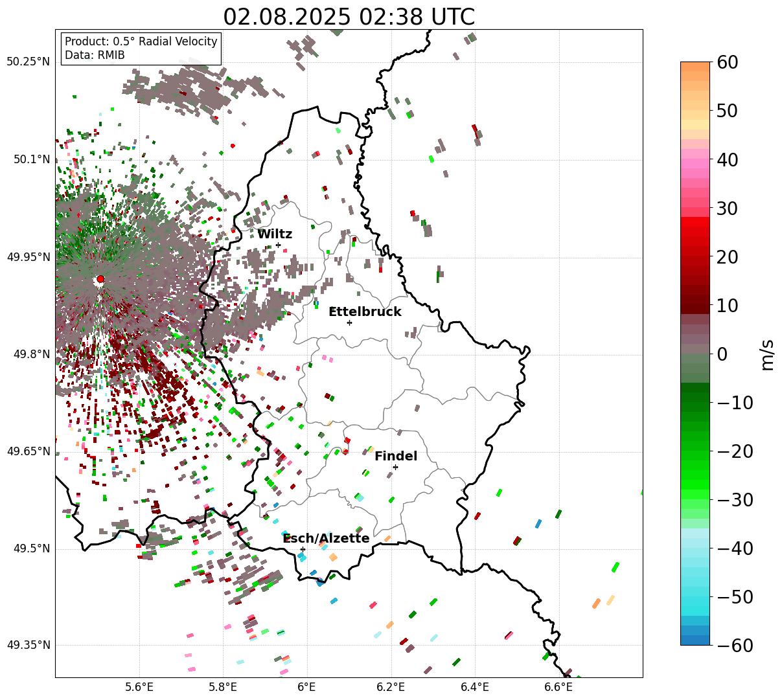Click the Ettelbruck city label

pyautogui.click(x=365, y=312)
